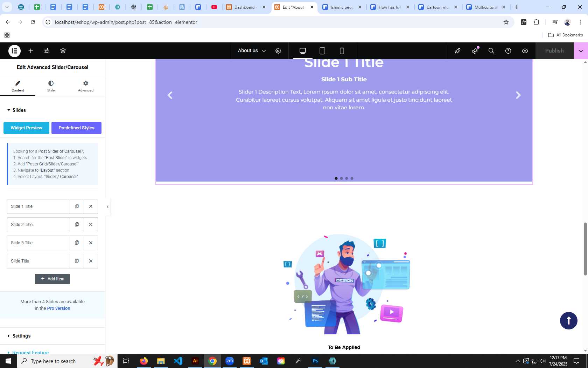588x368 pixels.
Task: Open the browser Extensions puzzle icon
Action: tap(536, 22)
